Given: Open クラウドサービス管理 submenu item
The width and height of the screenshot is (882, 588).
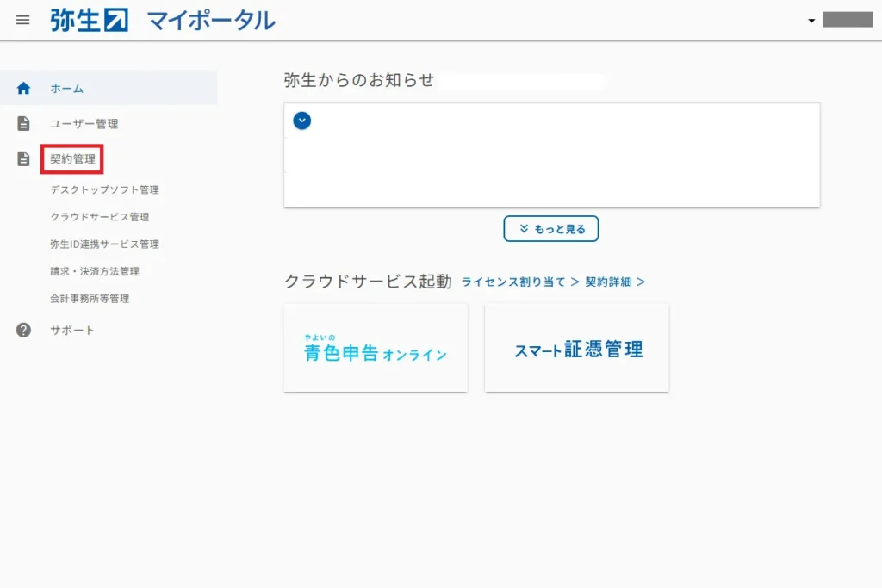Looking at the screenshot, I should tap(100, 217).
